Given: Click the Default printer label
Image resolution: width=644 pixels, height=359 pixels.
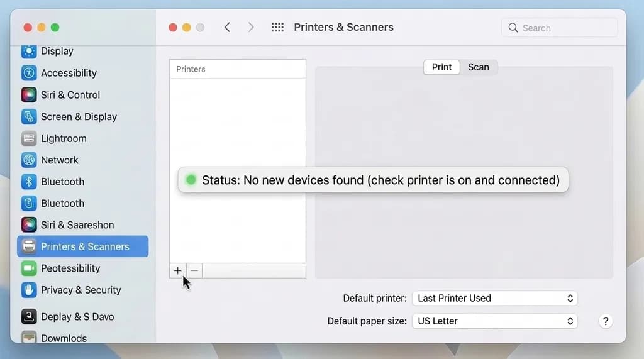Looking at the screenshot, I should click(375, 298).
